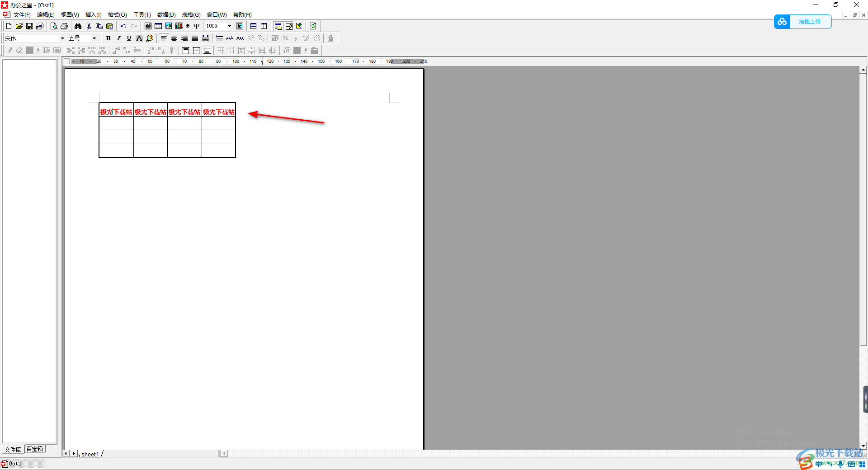Click the cloud upload button 拖拽上传
868x470 pixels.
[x=802, y=22]
